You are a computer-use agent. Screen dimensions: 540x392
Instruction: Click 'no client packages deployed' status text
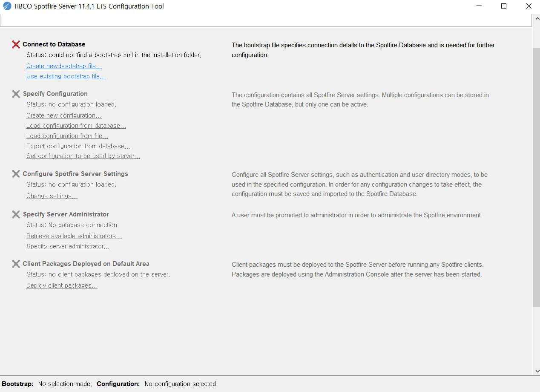tap(98, 274)
